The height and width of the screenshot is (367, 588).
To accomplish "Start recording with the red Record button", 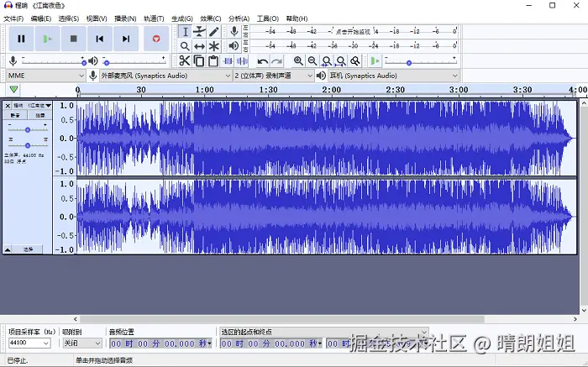I will (x=156, y=39).
